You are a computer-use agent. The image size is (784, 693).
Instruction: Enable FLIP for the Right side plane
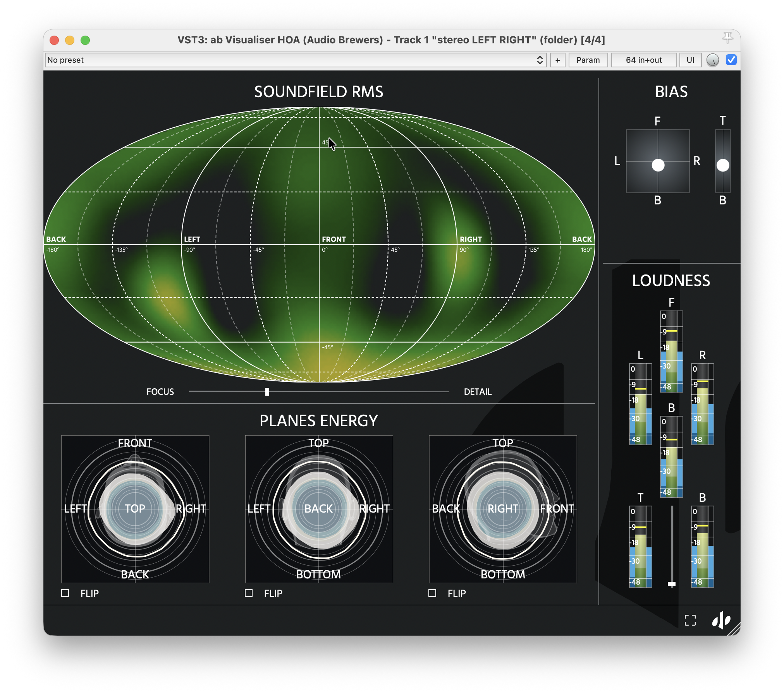tap(432, 593)
